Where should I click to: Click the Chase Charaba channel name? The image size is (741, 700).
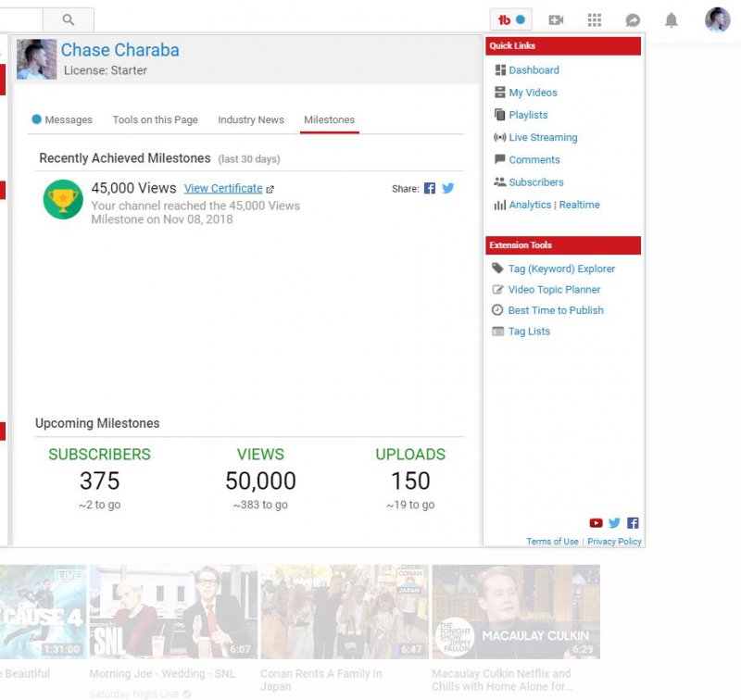coord(120,50)
